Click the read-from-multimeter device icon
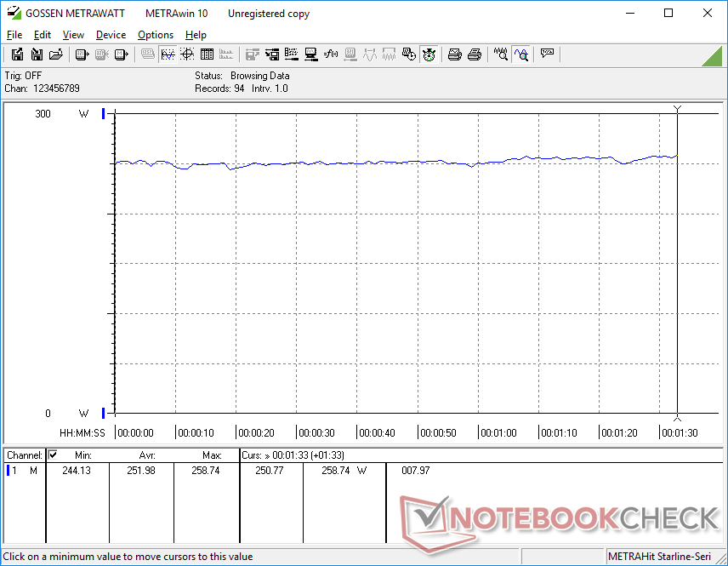The image size is (728, 566). [82, 54]
